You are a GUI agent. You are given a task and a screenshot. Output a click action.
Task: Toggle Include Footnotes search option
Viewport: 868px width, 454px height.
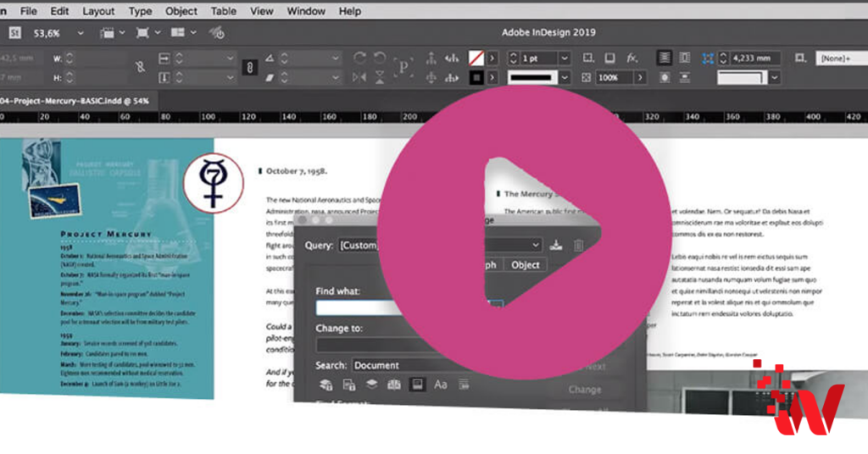[417, 385]
